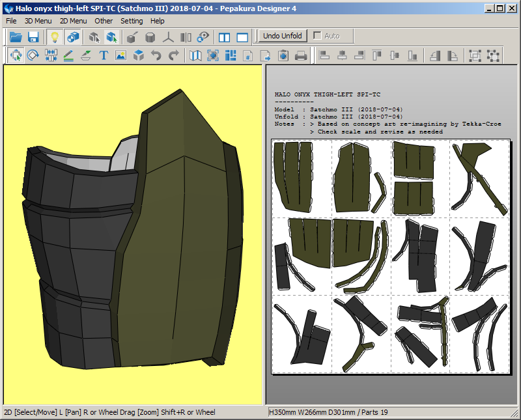
Task: Click the Undo arrow icon
Action: click(x=156, y=55)
